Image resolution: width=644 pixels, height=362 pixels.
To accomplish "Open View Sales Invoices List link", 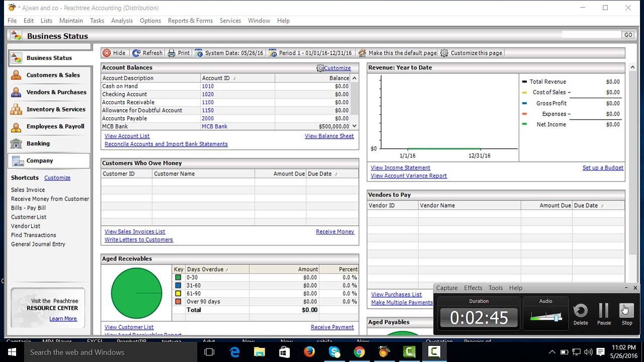I will pyautogui.click(x=135, y=232).
